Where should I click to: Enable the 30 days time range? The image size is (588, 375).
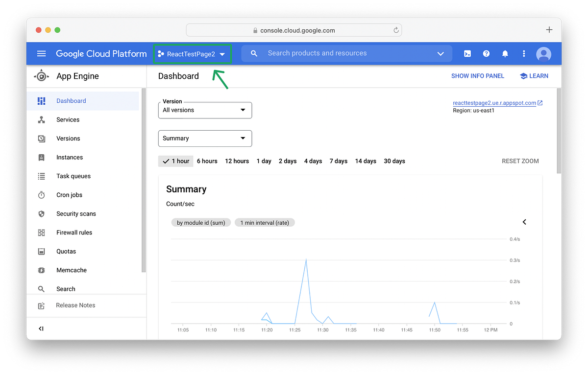coord(394,161)
